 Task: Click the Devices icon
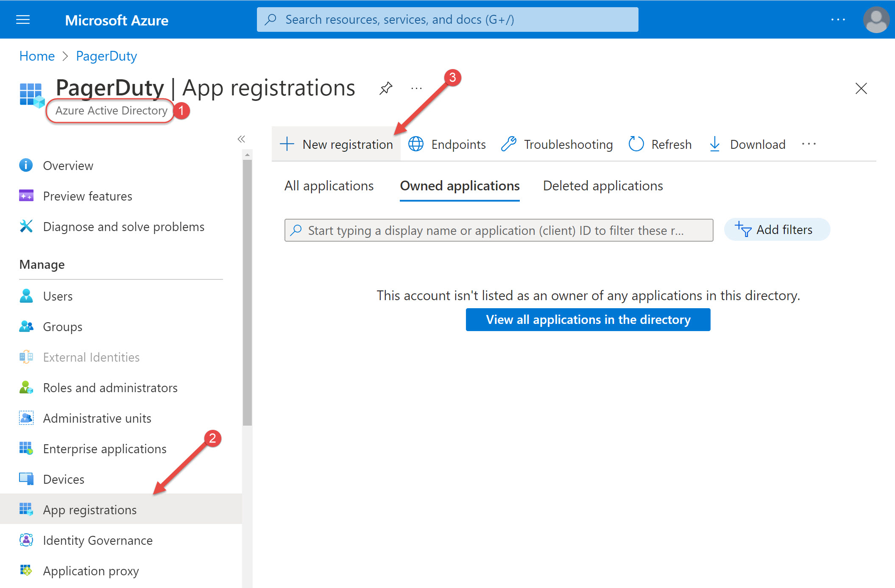point(26,479)
